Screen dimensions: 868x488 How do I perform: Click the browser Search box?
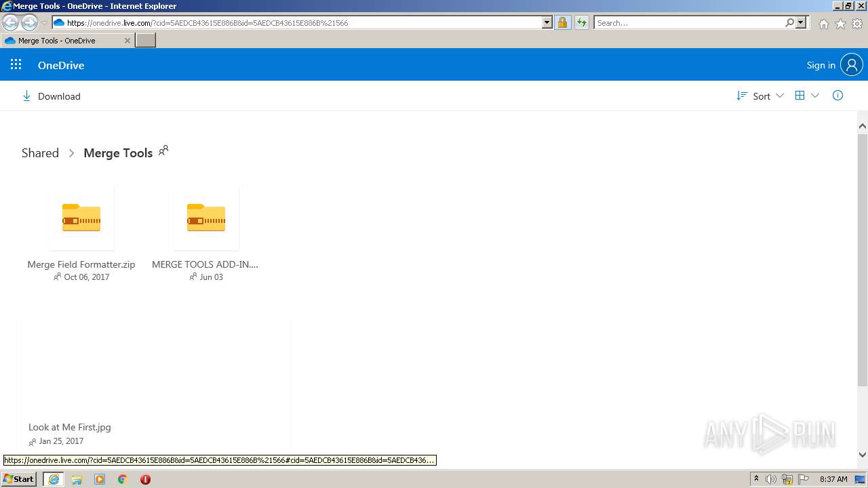pyautogui.click(x=689, y=22)
